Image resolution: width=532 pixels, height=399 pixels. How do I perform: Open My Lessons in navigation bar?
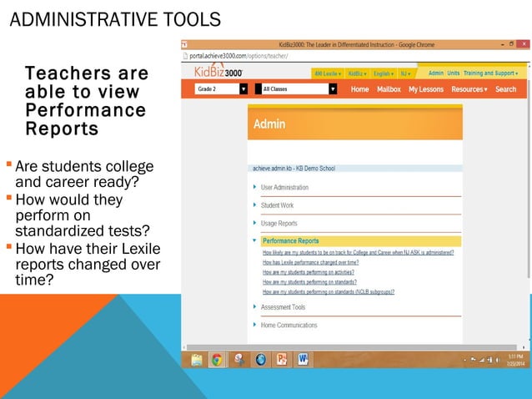pos(426,89)
